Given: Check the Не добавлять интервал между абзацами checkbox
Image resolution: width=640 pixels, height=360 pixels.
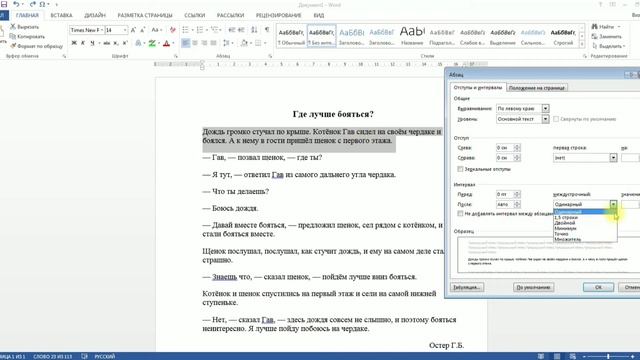Looking at the screenshot, I should (x=460, y=213).
